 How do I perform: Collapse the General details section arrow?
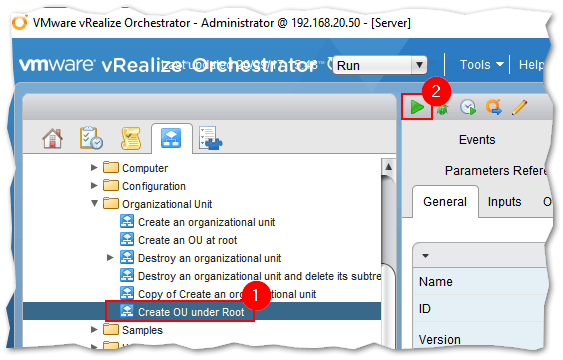pyautogui.click(x=425, y=256)
